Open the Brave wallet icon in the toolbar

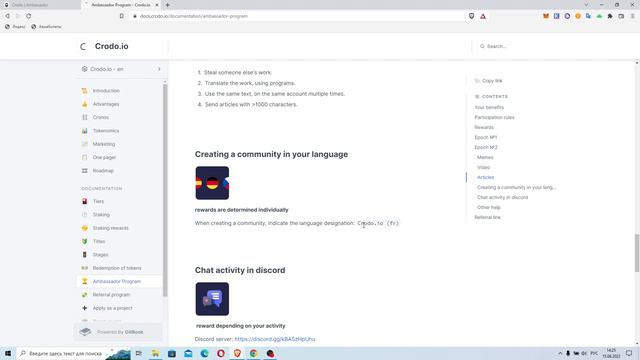[x=621, y=16]
